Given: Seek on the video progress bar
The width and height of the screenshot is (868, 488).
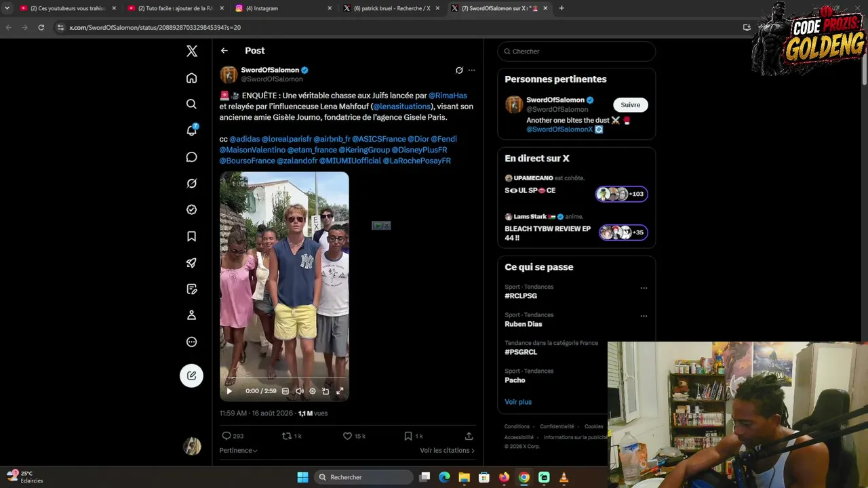Looking at the screenshot, I should tap(284, 379).
